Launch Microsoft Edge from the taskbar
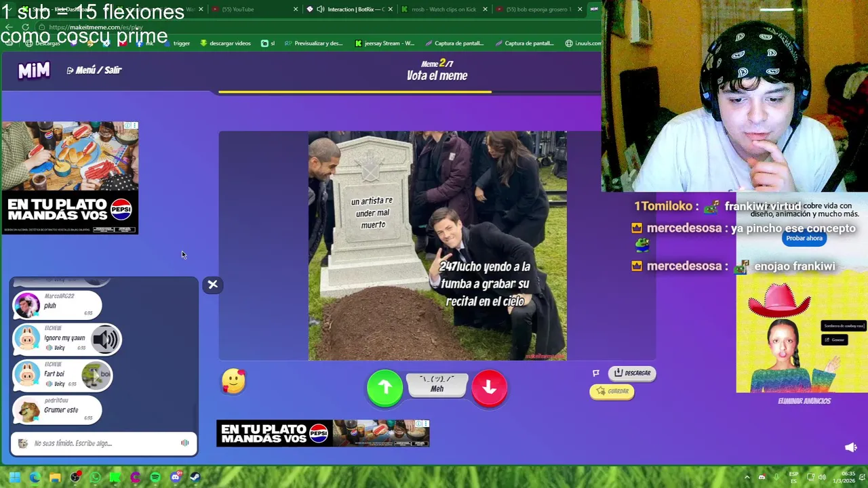 click(x=35, y=478)
